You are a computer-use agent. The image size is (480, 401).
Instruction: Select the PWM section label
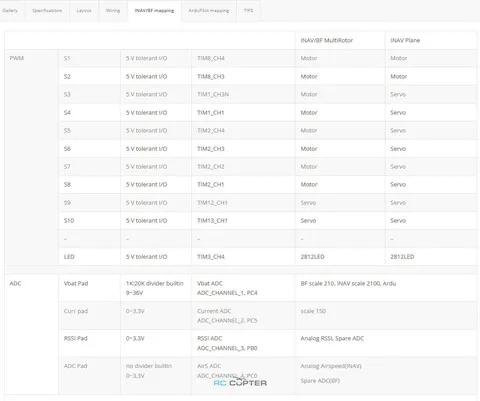pyautogui.click(x=17, y=58)
